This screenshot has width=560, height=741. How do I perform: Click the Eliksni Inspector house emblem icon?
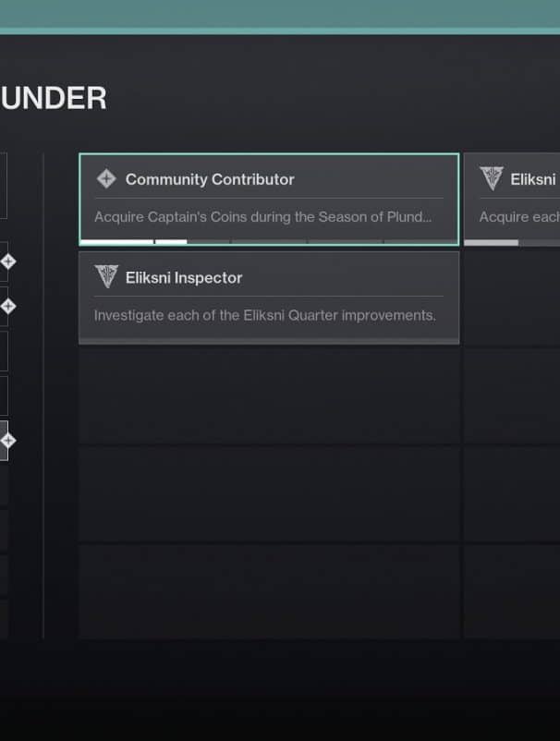(x=106, y=277)
